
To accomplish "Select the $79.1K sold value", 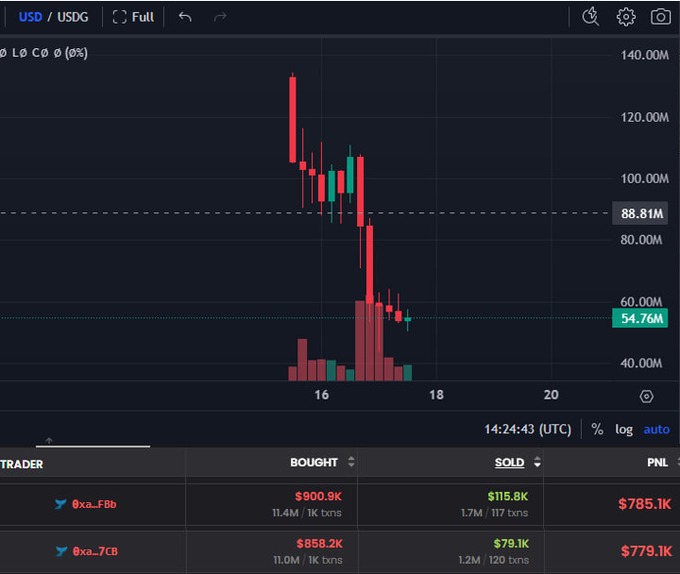I will point(511,544).
